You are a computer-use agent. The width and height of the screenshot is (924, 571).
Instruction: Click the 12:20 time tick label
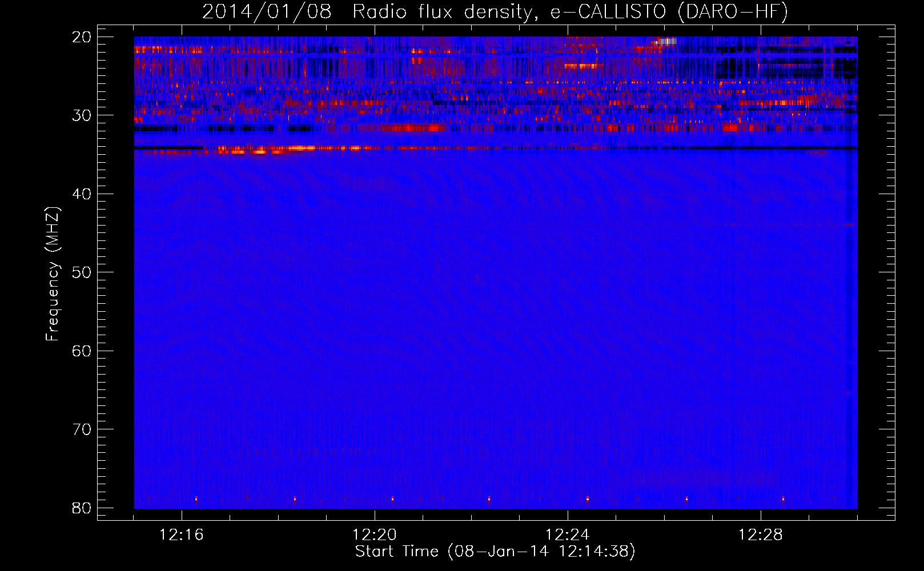click(374, 535)
